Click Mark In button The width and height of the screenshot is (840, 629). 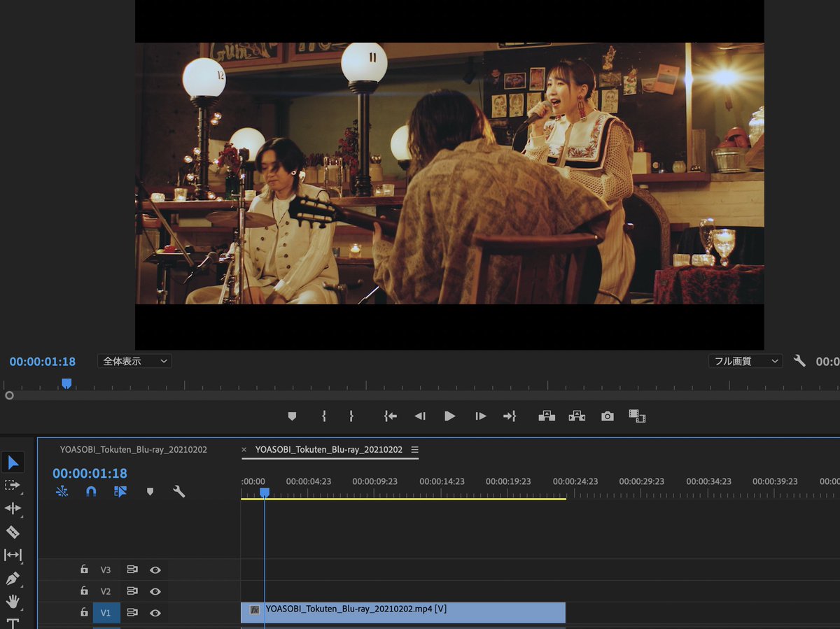[323, 416]
